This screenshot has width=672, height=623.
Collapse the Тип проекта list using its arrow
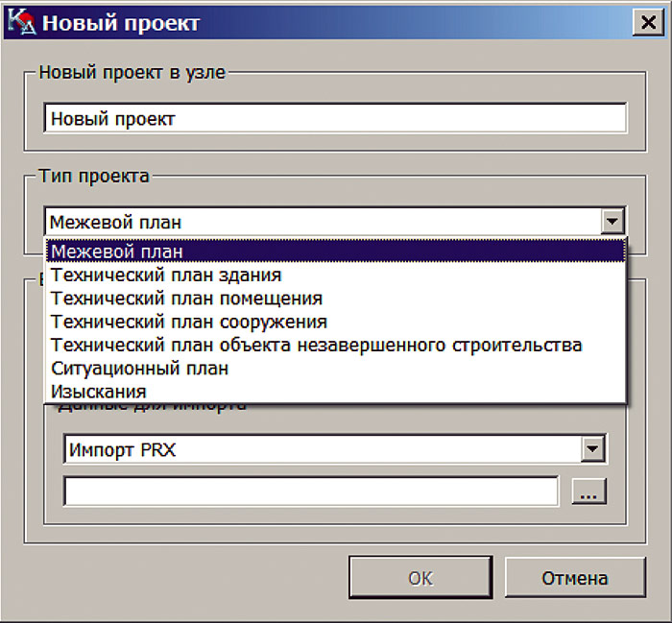[x=612, y=222]
